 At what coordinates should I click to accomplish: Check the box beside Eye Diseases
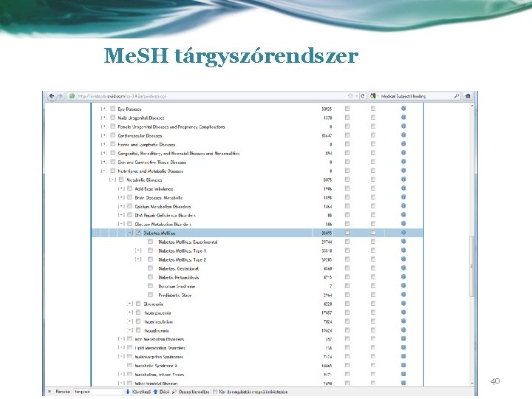click(112, 109)
